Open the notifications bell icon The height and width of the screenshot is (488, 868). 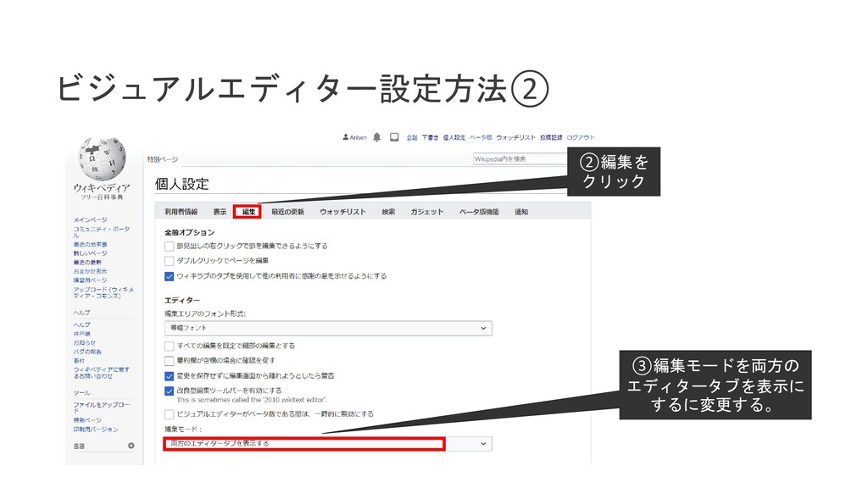377,137
